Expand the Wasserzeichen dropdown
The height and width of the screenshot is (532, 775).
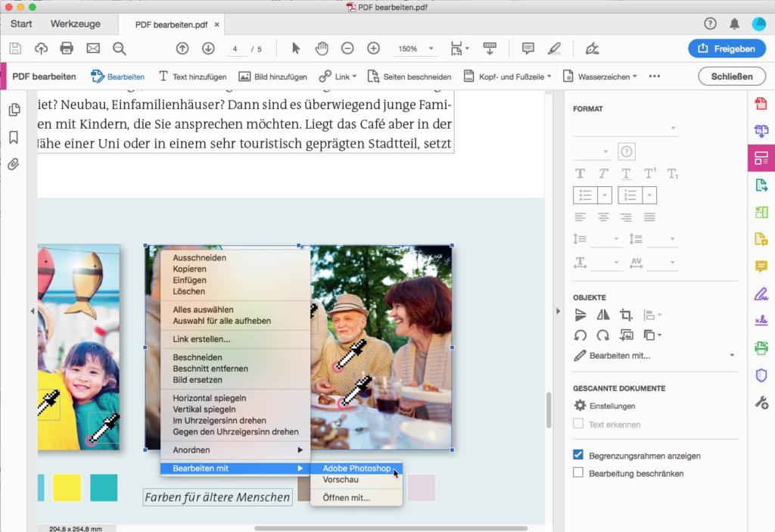635,76
